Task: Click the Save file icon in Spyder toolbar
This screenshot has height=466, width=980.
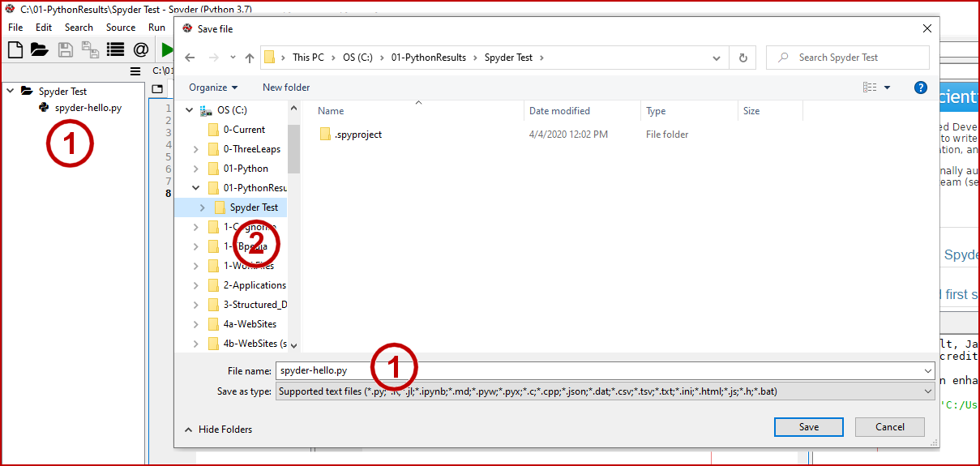Action: click(66, 49)
